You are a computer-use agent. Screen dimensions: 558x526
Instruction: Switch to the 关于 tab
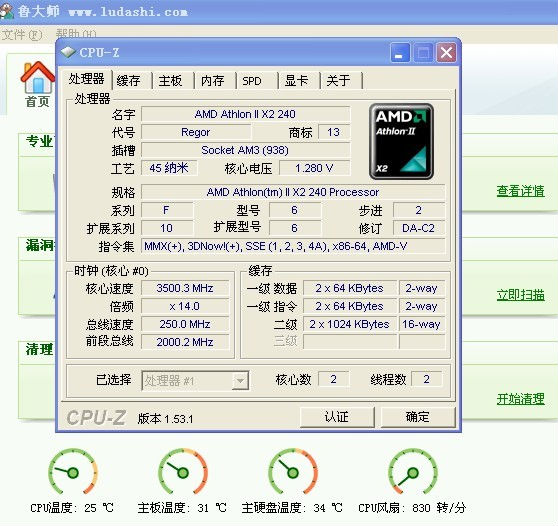click(338, 81)
